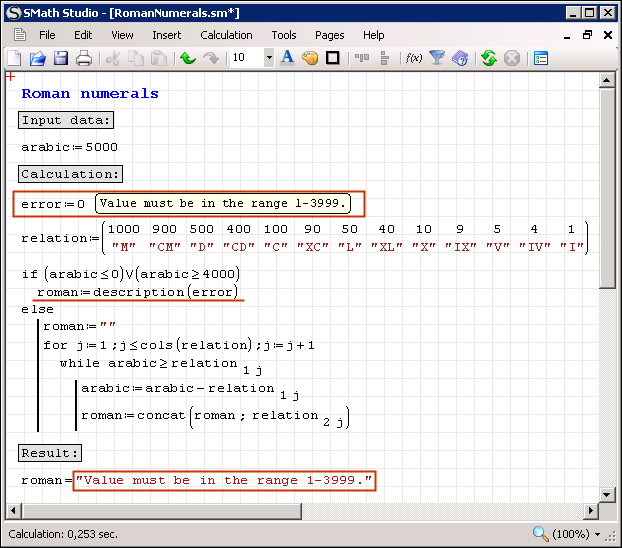The width and height of the screenshot is (622, 548).
Task: Insert a function with f(x) icon
Action: pyautogui.click(x=413, y=58)
